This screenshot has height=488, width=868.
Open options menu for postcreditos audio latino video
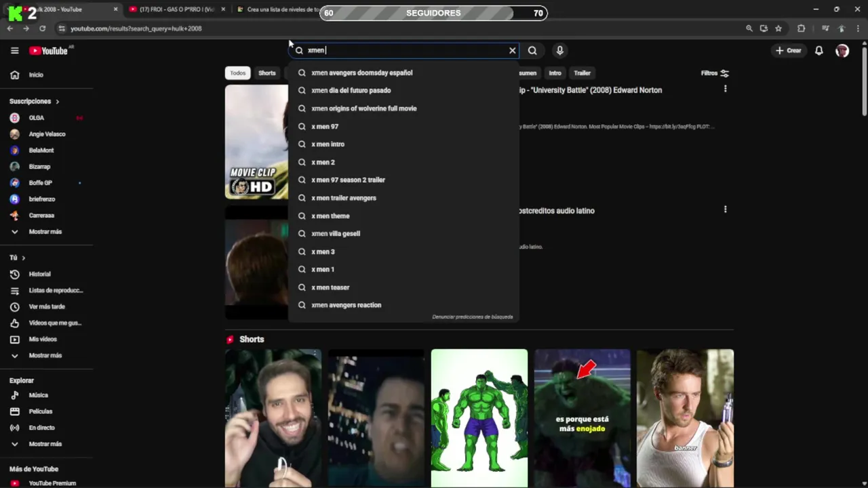point(725,209)
